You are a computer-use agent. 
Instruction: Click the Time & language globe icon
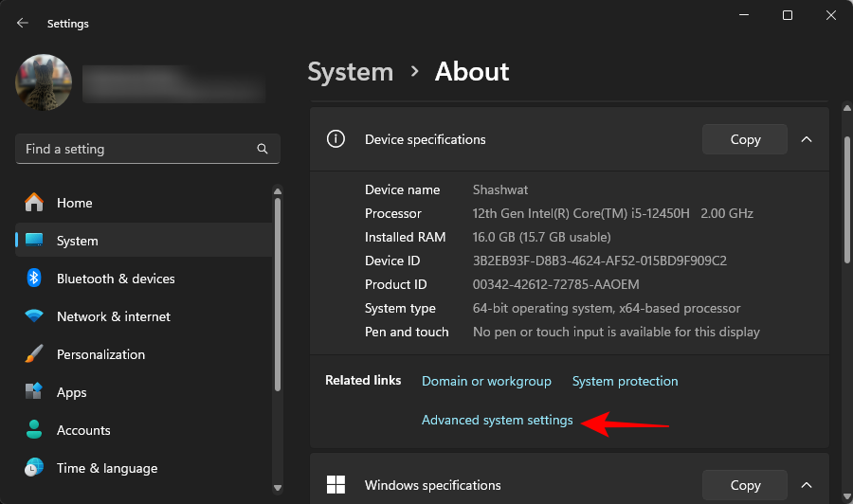(x=34, y=468)
